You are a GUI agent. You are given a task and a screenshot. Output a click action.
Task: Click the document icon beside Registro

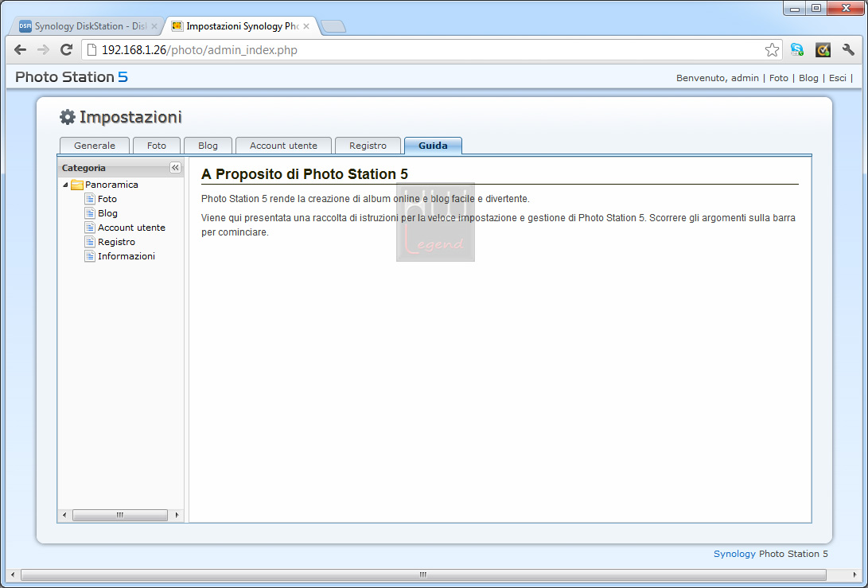(x=90, y=242)
